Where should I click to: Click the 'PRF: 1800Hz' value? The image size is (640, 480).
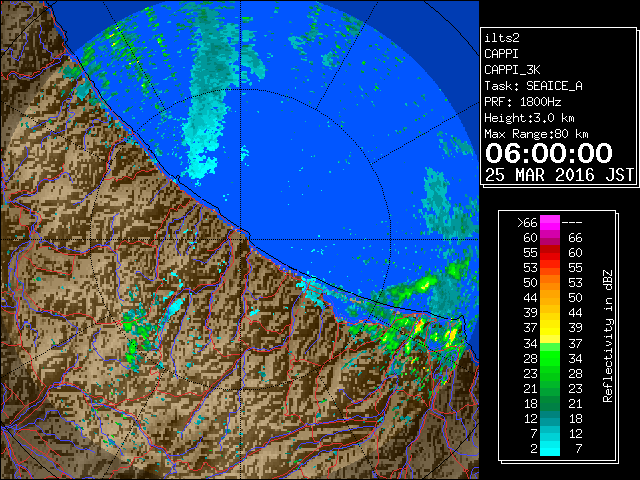click(x=522, y=102)
